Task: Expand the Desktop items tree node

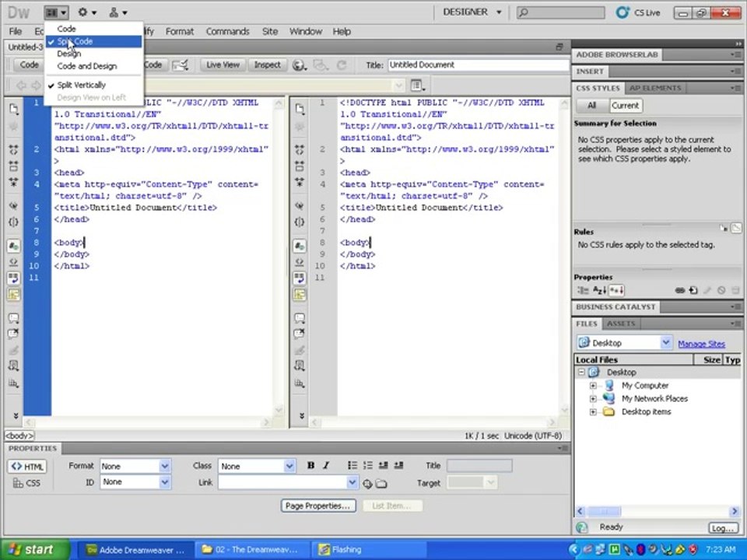Action: (593, 412)
